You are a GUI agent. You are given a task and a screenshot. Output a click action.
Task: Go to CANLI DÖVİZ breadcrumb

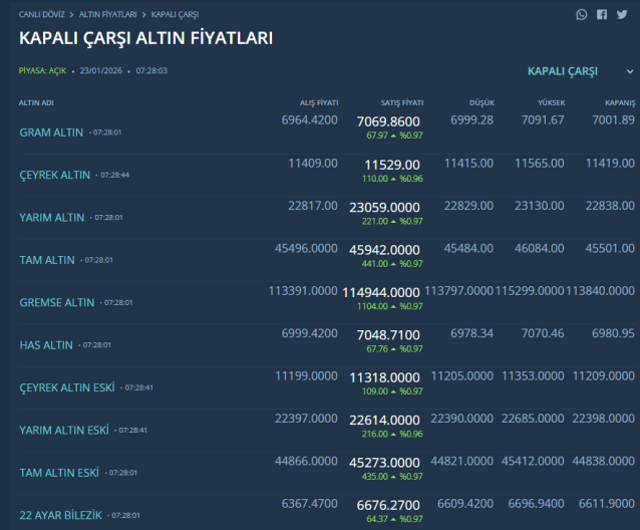(42, 15)
